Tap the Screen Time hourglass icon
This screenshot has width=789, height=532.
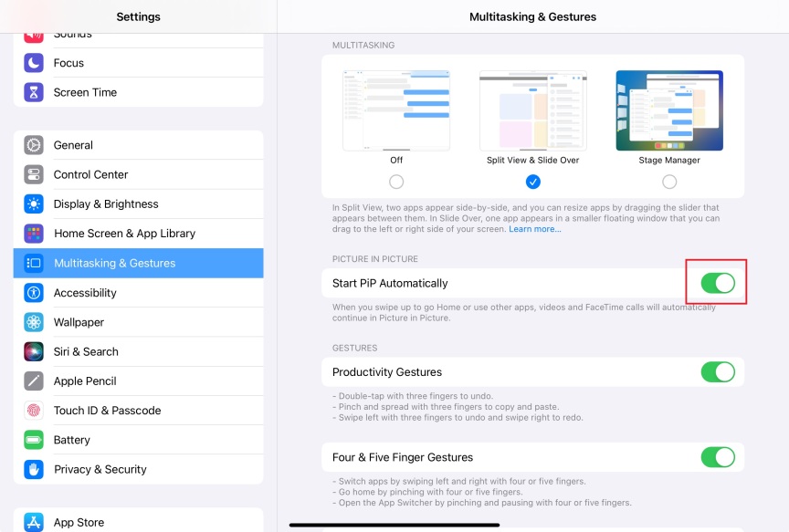[34, 92]
